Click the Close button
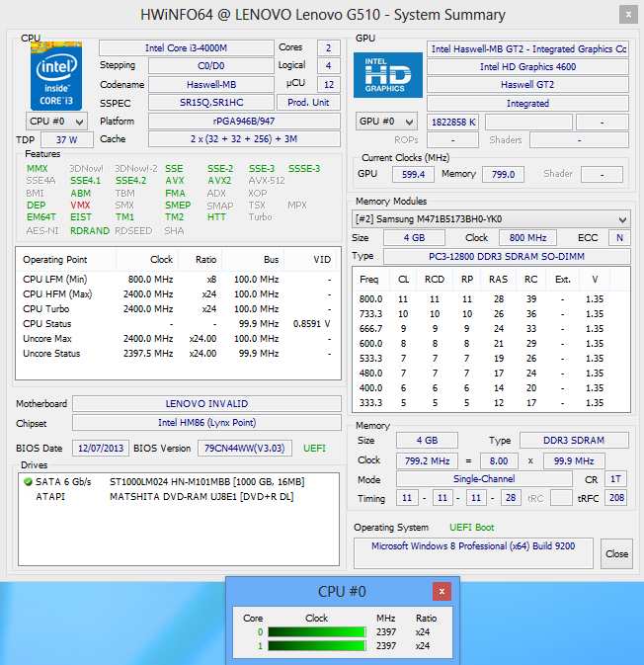Screen dimensions: 644x665 (616, 554)
